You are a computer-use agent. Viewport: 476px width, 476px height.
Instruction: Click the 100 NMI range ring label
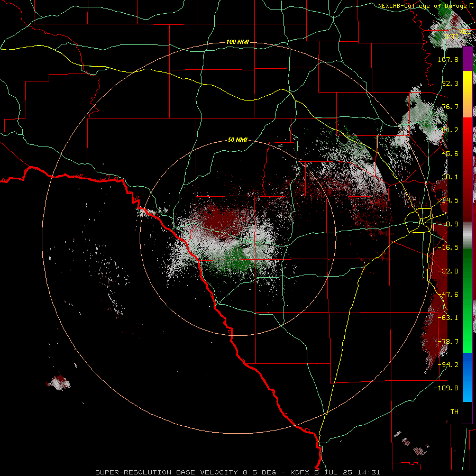pos(237,42)
